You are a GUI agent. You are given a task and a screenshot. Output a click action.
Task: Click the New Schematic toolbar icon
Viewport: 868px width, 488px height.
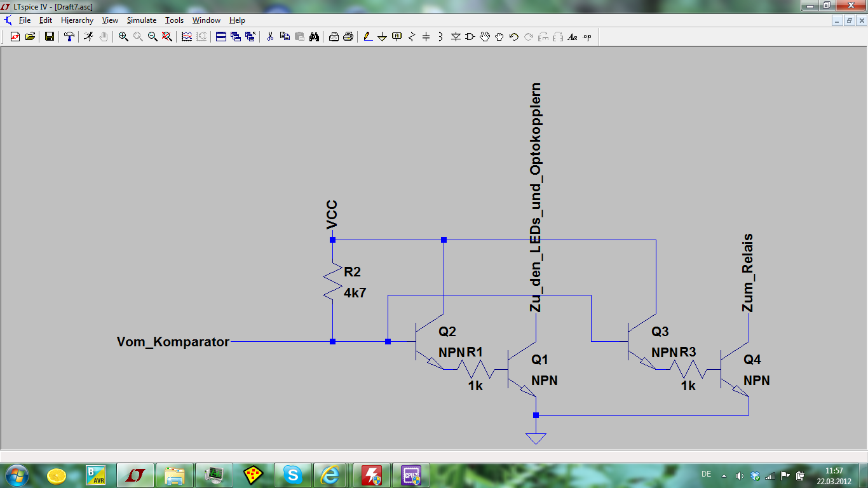tap(15, 37)
